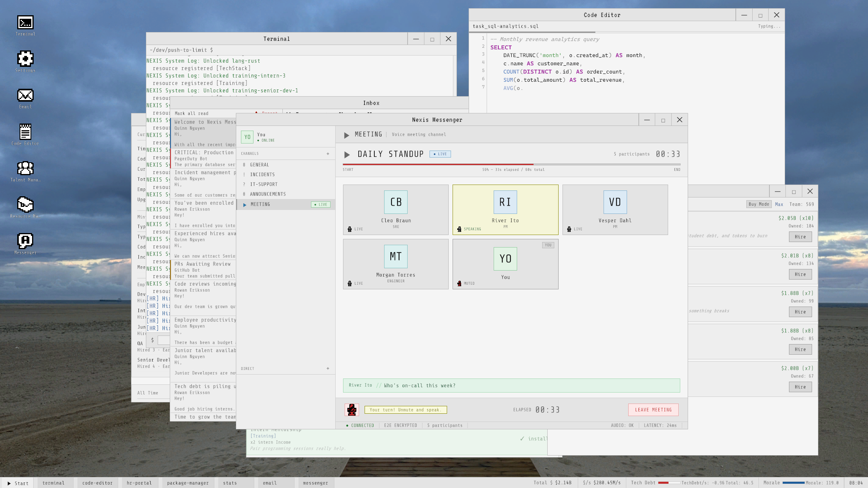Screen dimensions: 868x488
Task: Click Mark all read in Inbox
Action: click(x=191, y=113)
